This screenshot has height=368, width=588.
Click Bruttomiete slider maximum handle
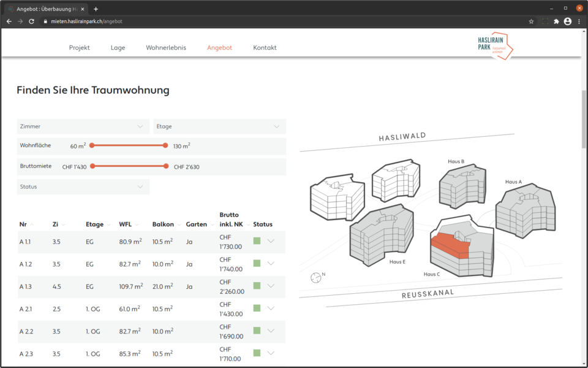click(166, 166)
